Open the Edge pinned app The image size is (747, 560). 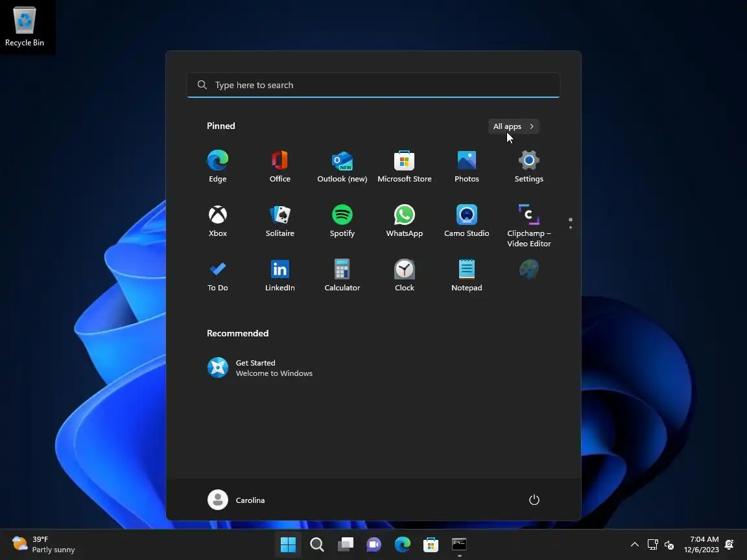[218, 166]
